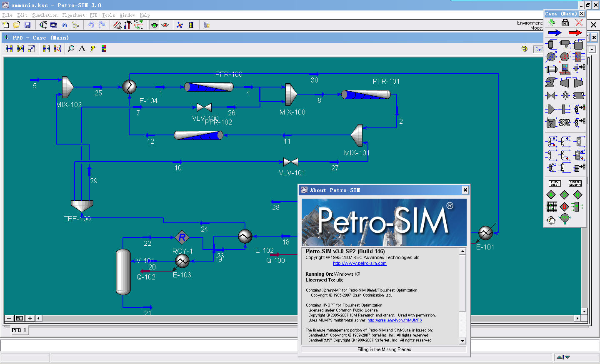
Task: Save the case with floppy disk icon
Action: click(27, 25)
